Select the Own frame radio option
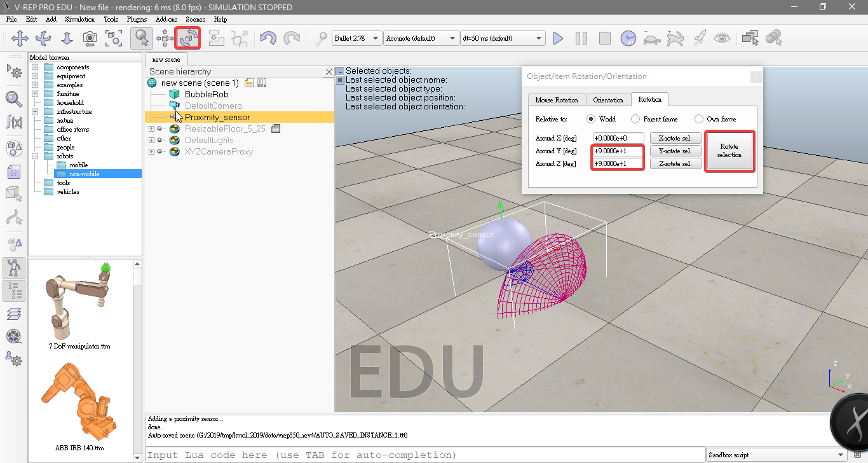Viewport: 868px width, 463px height. 699,119
